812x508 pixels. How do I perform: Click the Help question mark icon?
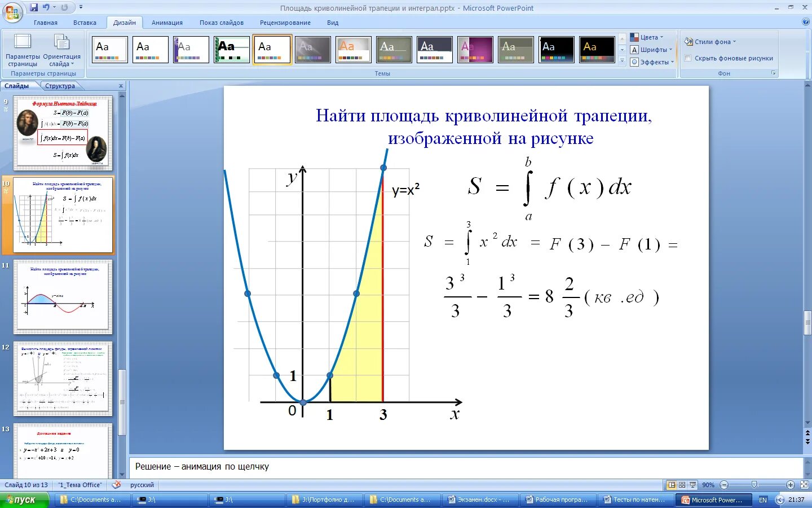click(x=805, y=22)
